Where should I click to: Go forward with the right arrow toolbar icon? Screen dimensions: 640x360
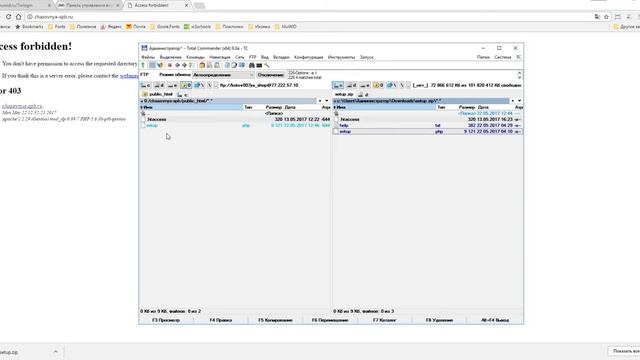click(x=184, y=65)
